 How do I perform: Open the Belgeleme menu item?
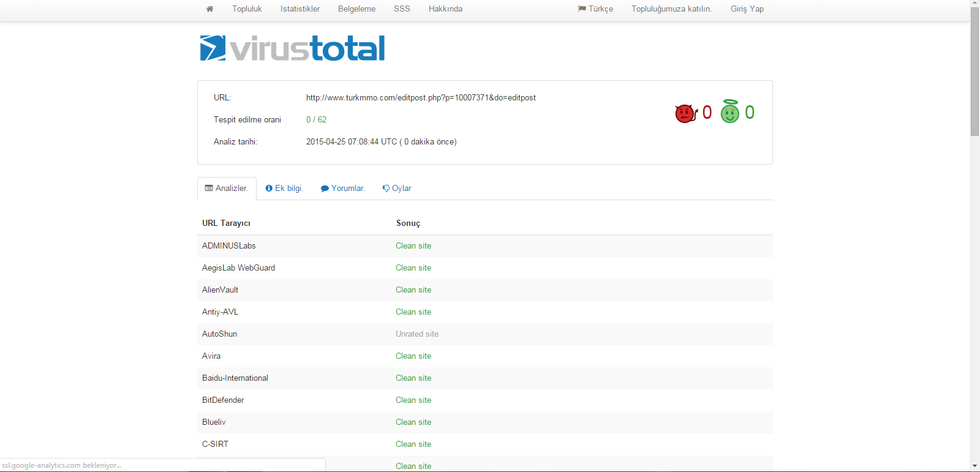pos(356,9)
